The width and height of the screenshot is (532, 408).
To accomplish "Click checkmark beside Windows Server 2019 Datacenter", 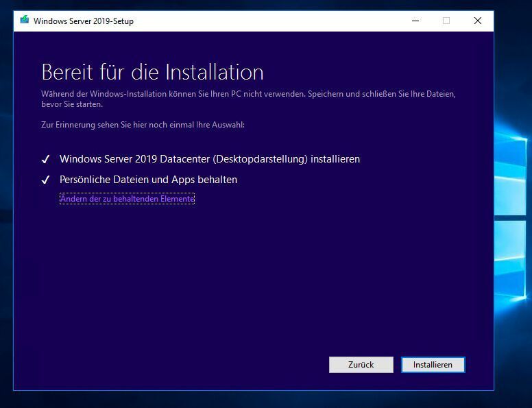I will (x=45, y=159).
